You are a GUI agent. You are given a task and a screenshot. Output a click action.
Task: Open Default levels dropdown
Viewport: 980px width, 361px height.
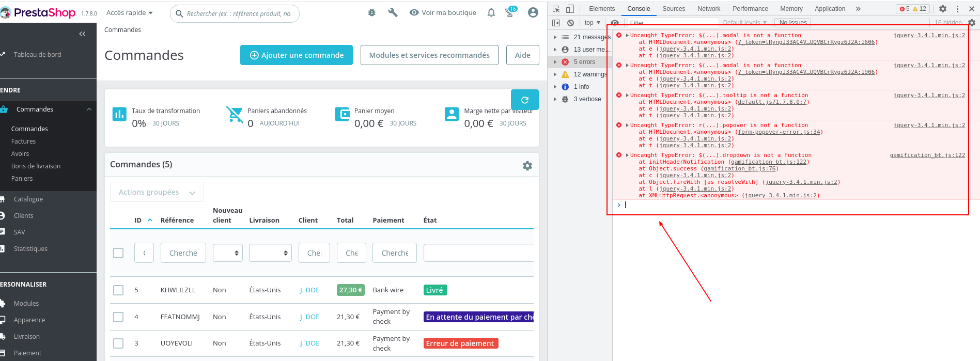tap(744, 23)
